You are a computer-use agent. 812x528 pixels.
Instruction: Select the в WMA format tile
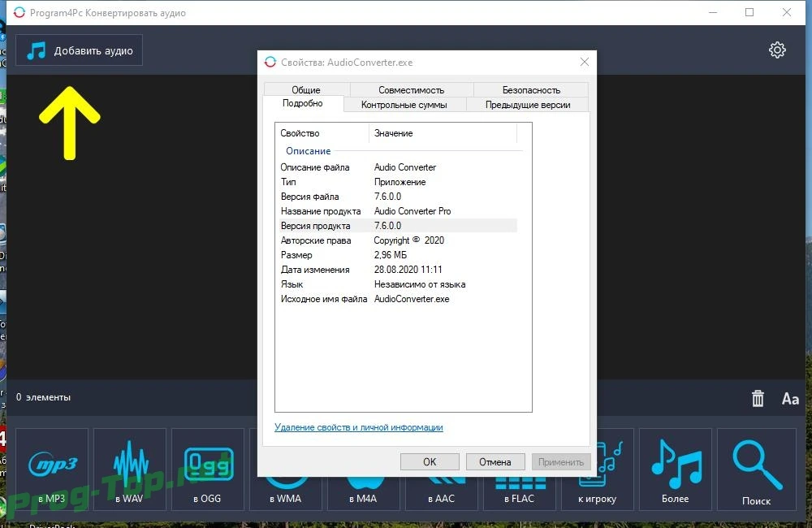click(x=285, y=494)
